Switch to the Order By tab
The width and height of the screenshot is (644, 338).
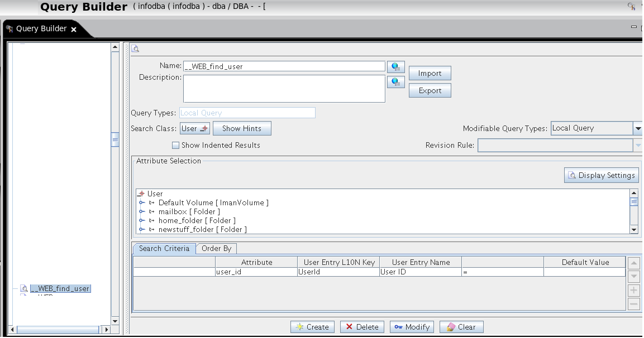(216, 248)
